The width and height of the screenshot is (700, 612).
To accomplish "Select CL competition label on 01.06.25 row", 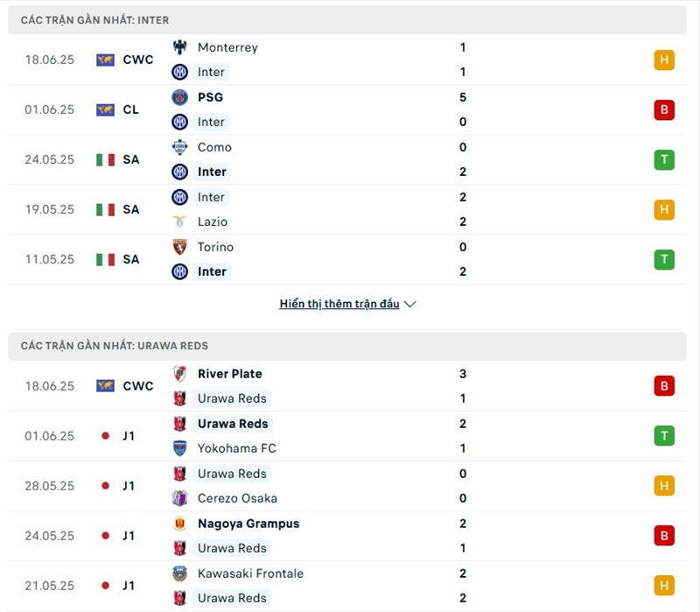I will (x=132, y=109).
